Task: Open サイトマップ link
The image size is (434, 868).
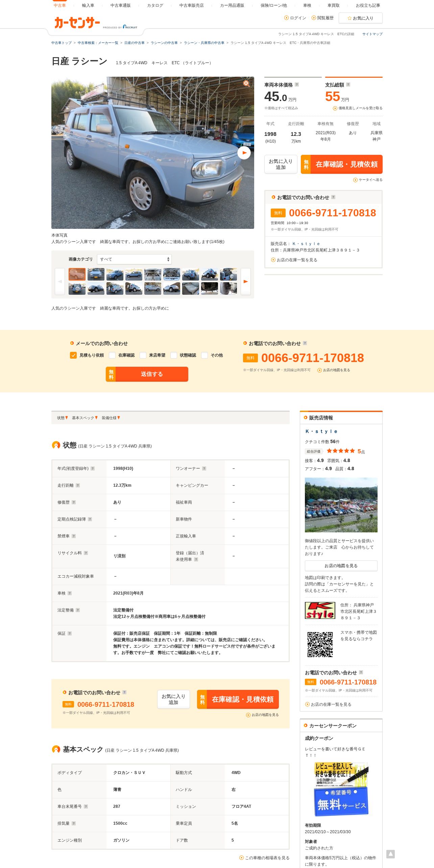Action: coord(372,34)
